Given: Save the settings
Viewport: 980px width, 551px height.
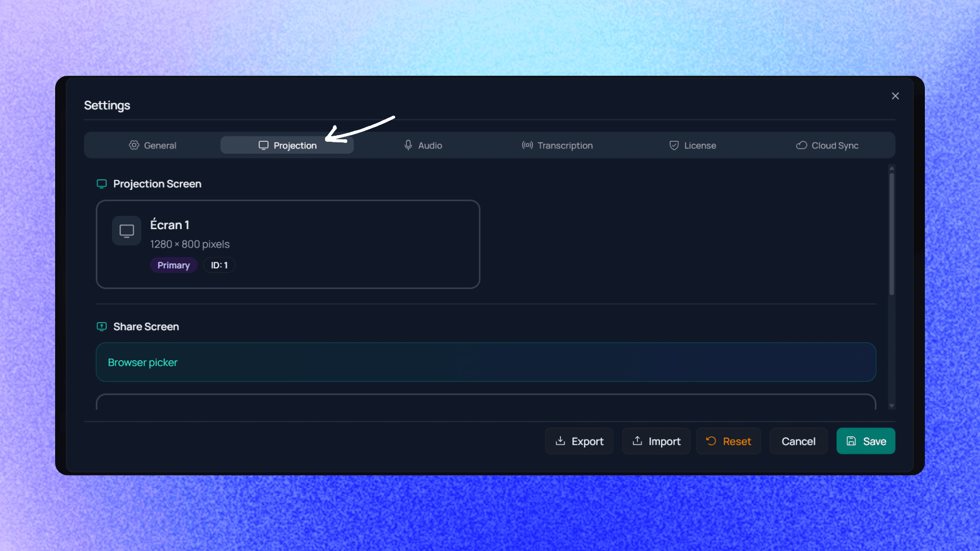Looking at the screenshot, I should 866,441.
